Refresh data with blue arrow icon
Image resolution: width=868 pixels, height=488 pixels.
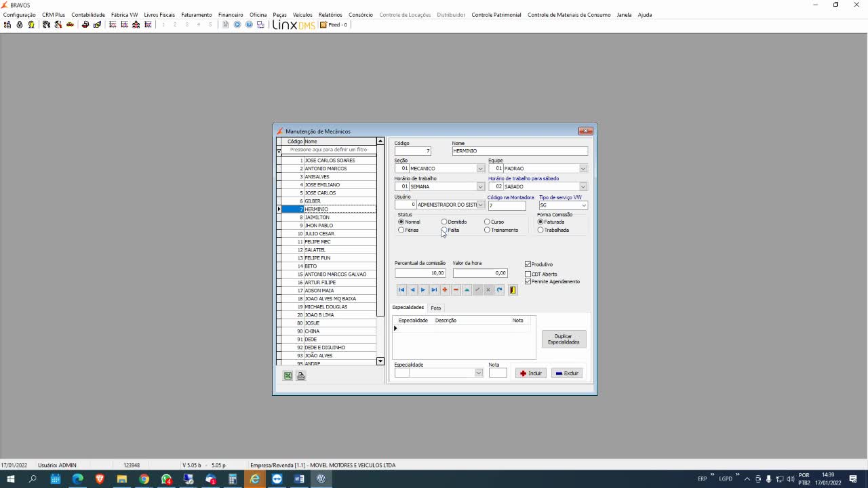499,290
